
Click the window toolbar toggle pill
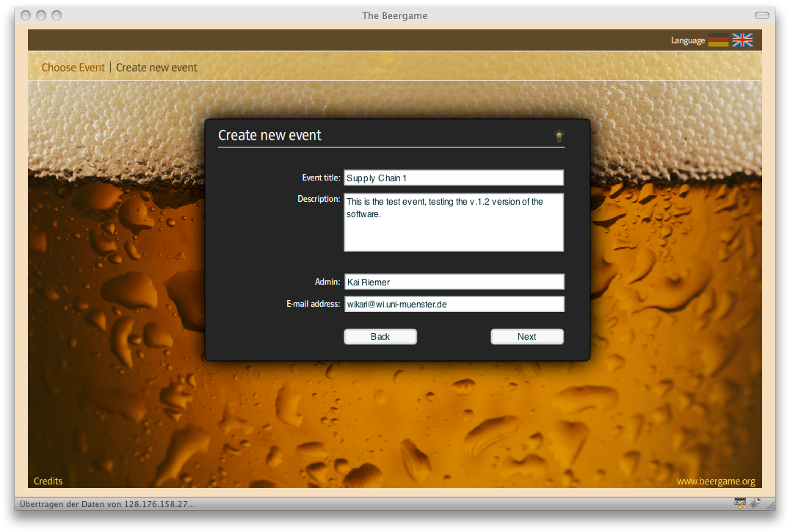click(x=762, y=15)
